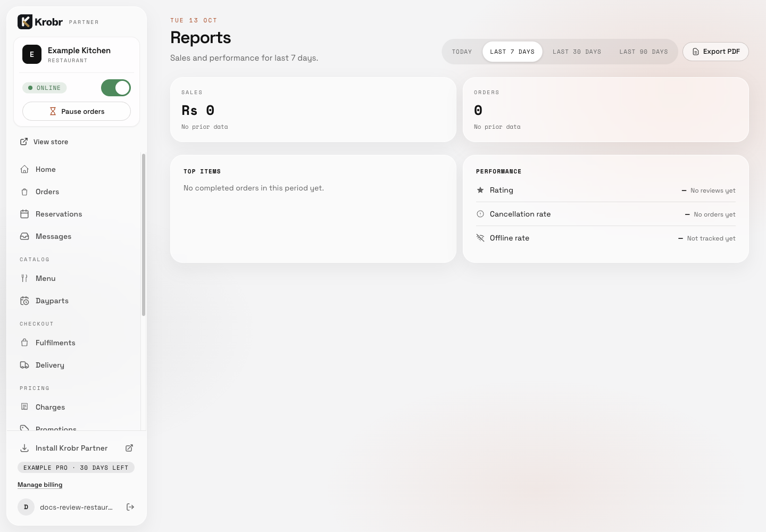Open Messages via the inbox icon
Viewport: 766px width, 532px height.
coord(24,236)
